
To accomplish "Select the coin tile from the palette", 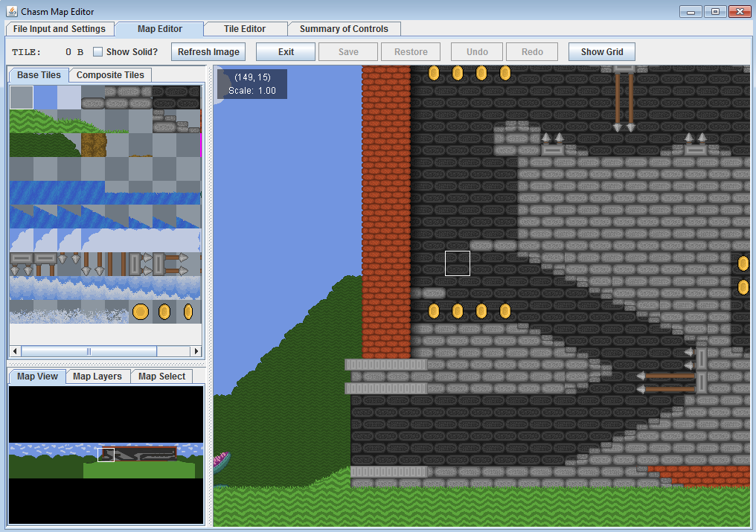I will tap(141, 311).
